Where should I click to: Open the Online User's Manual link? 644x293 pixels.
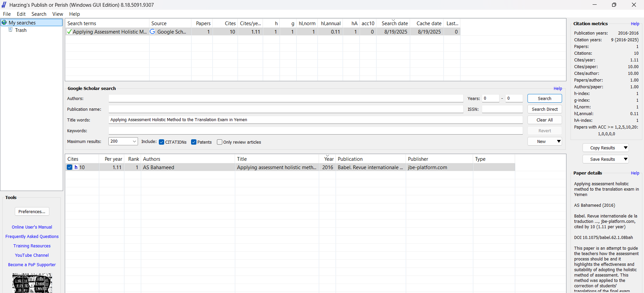tap(32, 227)
